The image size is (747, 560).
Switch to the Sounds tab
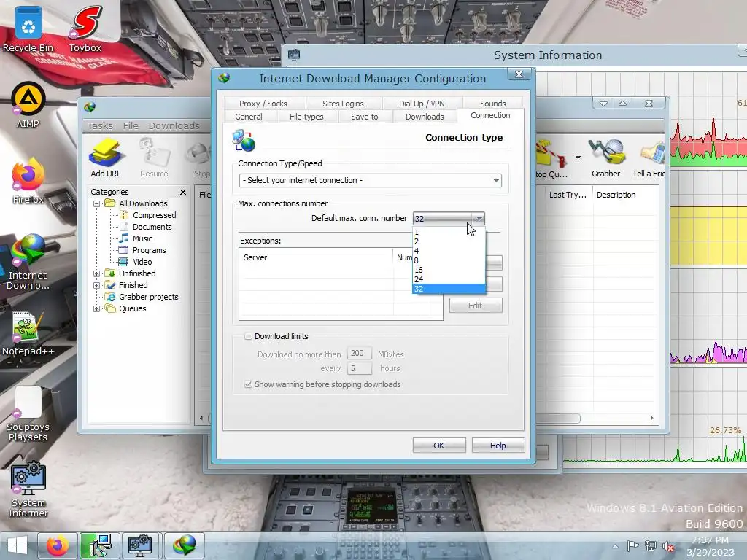pos(492,104)
